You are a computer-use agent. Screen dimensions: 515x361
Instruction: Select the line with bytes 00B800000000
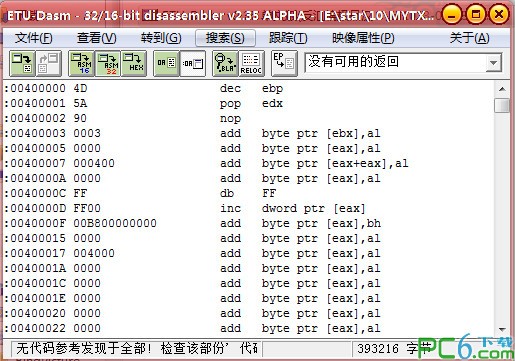point(248,223)
